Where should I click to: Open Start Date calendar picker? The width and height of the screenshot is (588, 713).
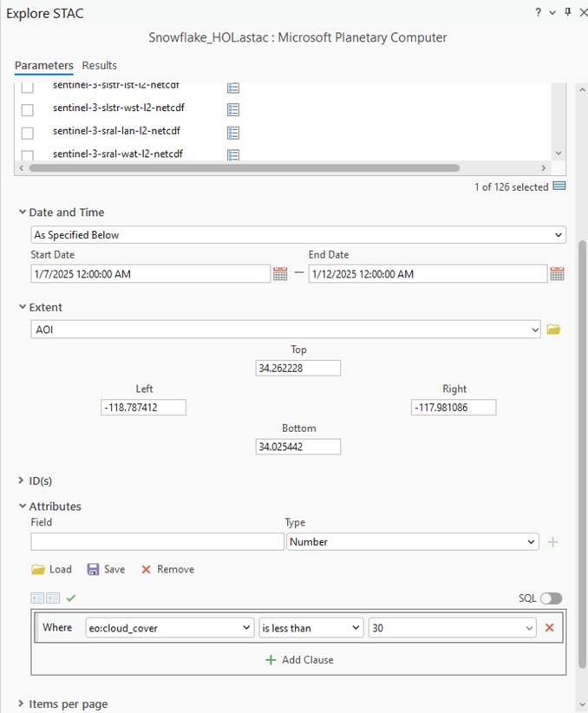[280, 274]
